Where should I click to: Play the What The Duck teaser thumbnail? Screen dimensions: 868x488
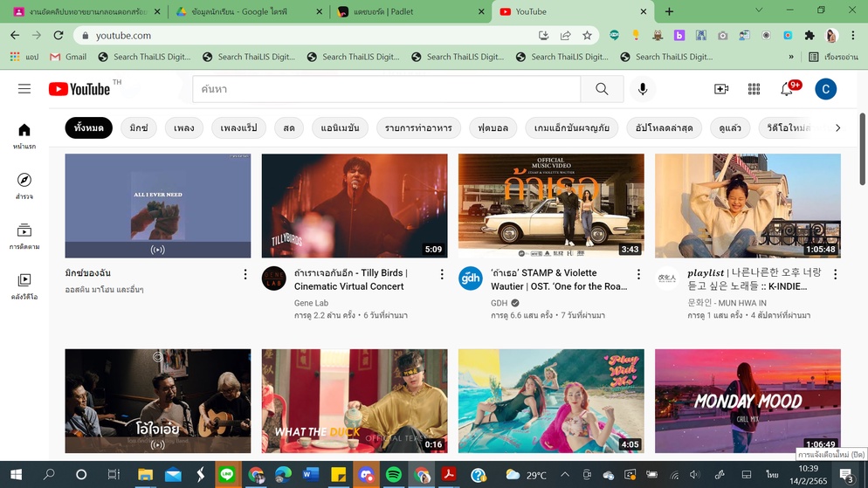355,401
